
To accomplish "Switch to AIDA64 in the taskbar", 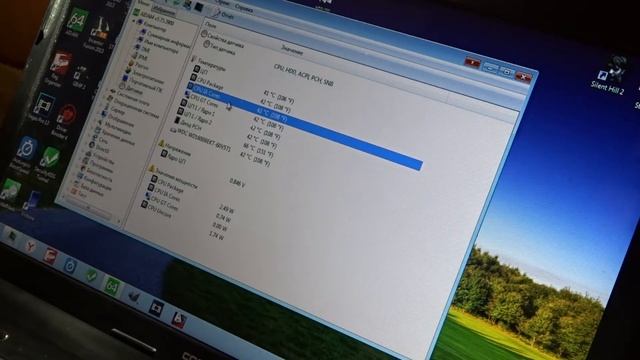I will pyautogui.click(x=111, y=286).
